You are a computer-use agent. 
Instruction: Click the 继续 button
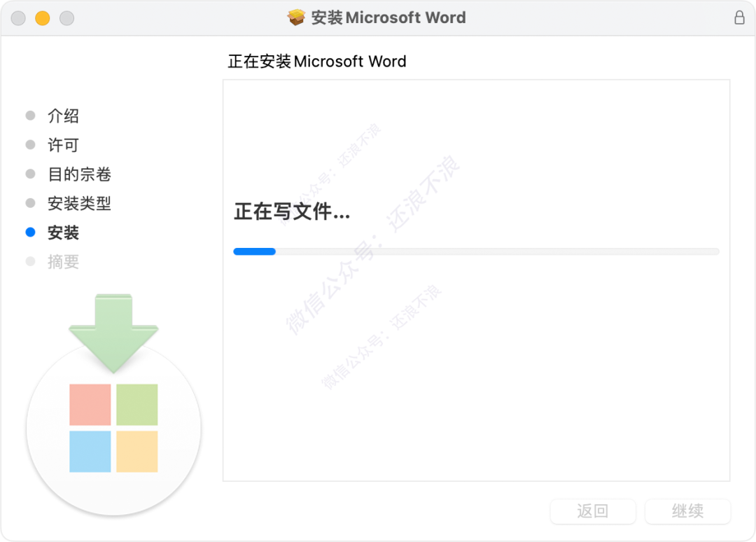[688, 511]
